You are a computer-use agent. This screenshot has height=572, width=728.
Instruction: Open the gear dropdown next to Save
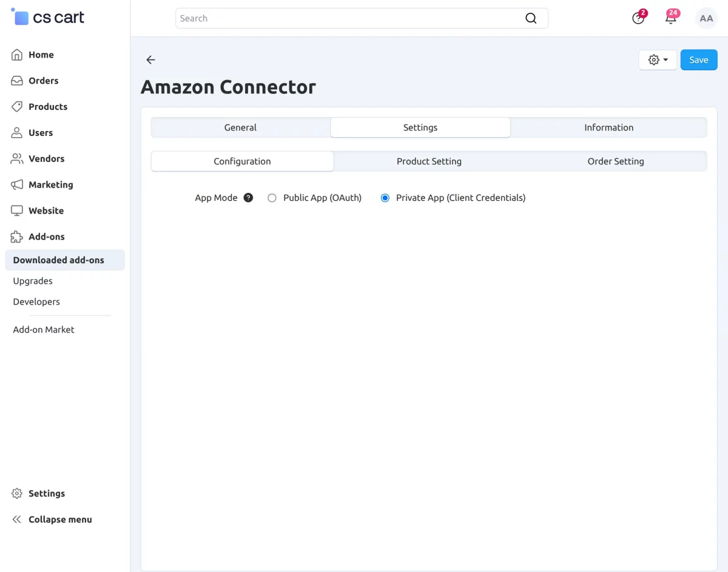click(x=658, y=60)
